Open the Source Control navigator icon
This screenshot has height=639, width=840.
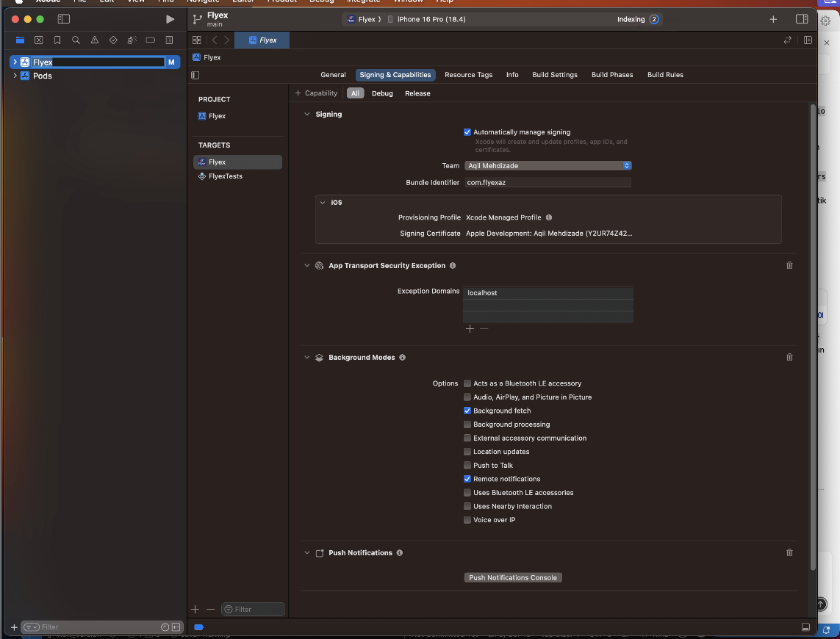[x=38, y=40]
